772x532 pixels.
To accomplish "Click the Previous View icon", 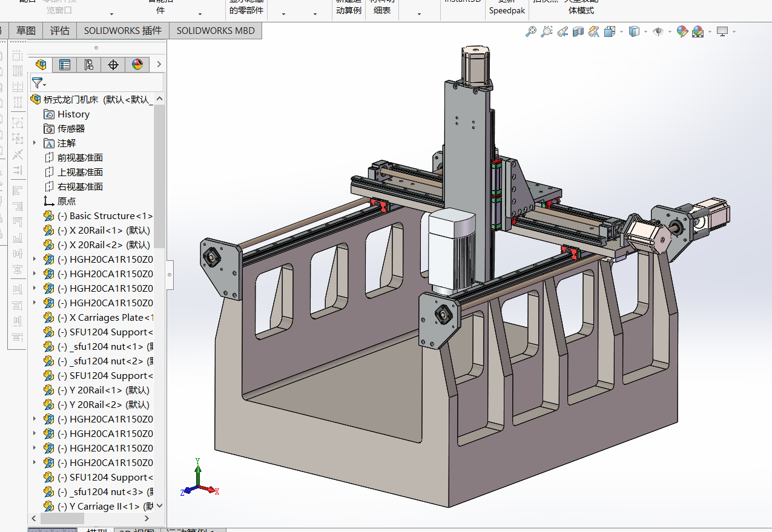I will pos(563,31).
